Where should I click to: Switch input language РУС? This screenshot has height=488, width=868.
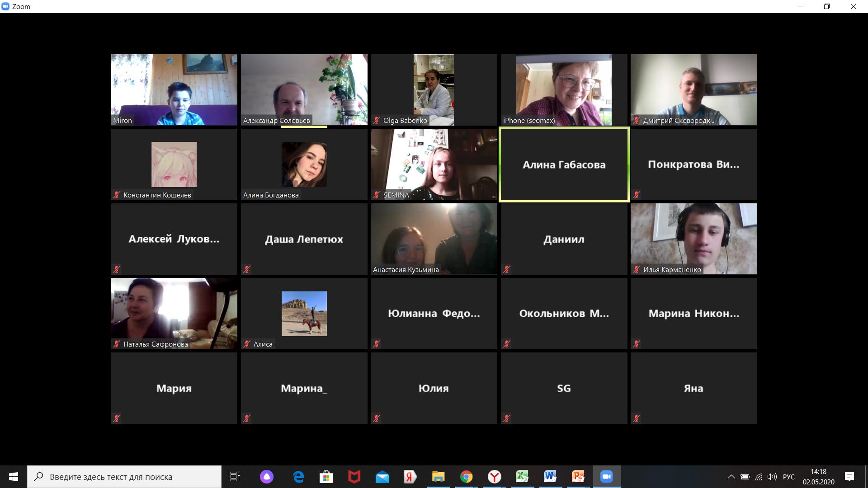(x=789, y=477)
